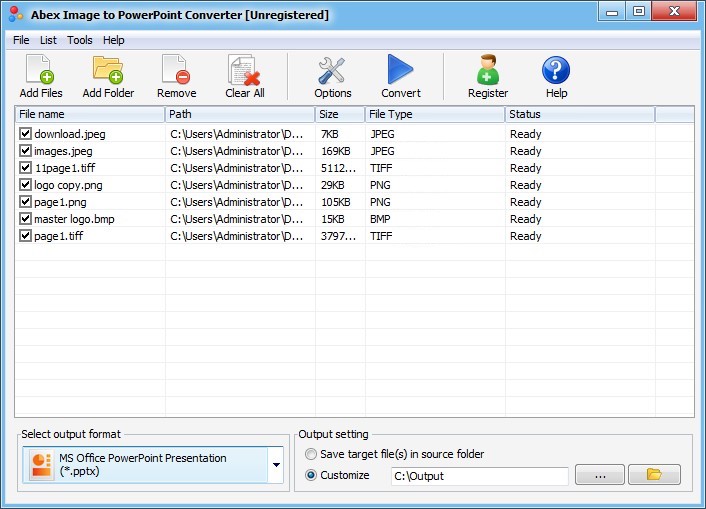The image size is (706, 509).
Task: Click the C:\Output path input field
Action: [479, 476]
